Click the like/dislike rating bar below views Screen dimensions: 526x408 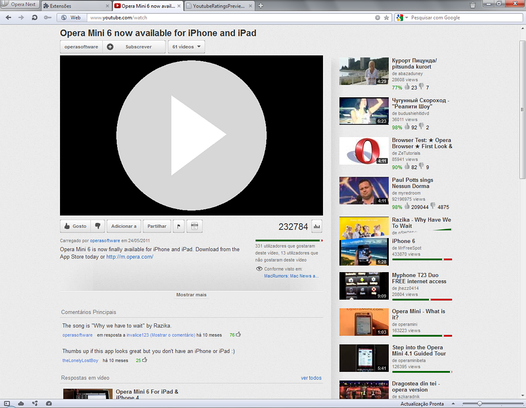click(x=289, y=241)
